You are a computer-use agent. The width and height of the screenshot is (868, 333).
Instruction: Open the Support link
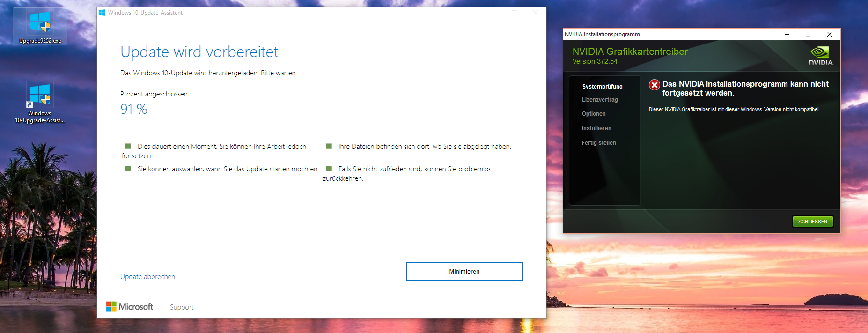pos(182,307)
